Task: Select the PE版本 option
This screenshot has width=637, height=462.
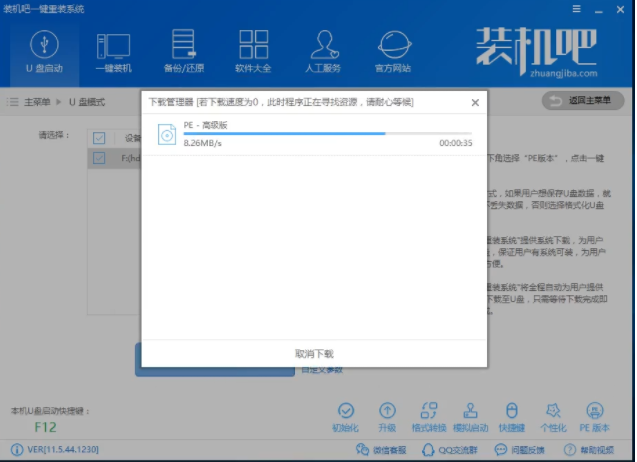Action: 595,416
